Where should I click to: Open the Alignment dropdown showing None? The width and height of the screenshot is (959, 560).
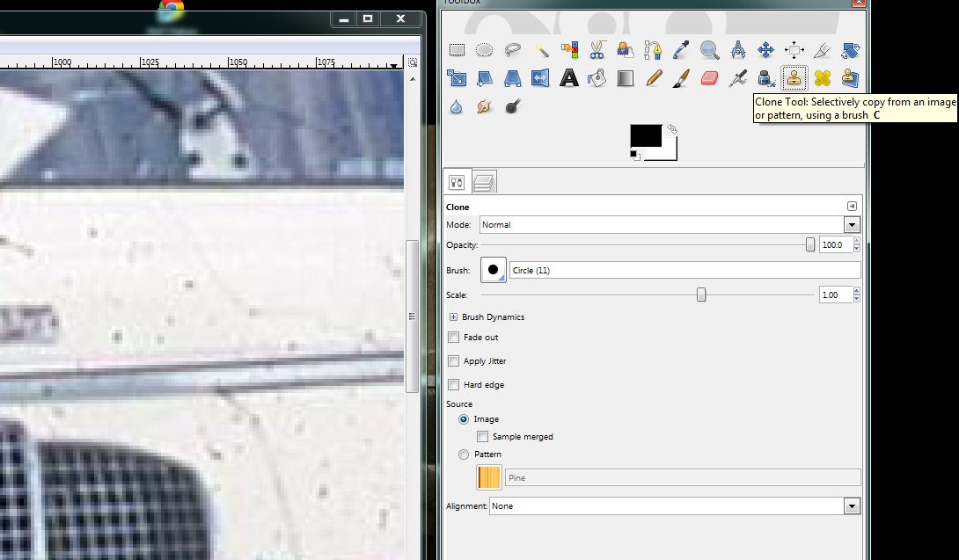tap(675, 506)
